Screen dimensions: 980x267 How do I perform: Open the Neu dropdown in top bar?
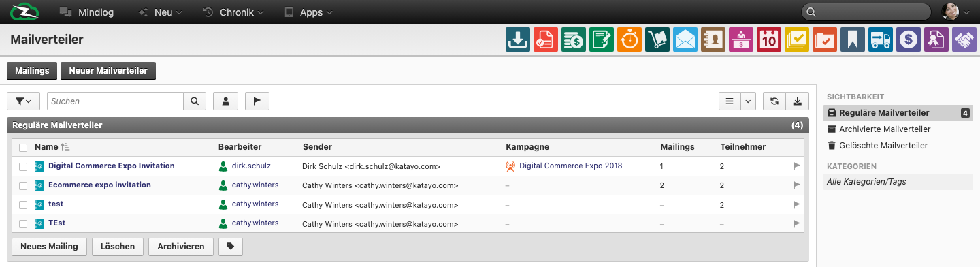(160, 12)
